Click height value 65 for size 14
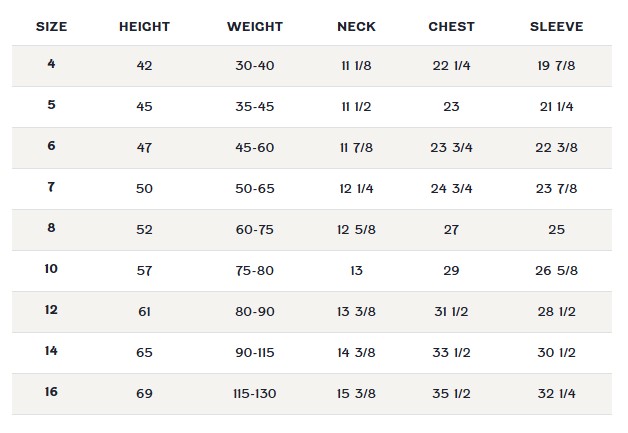This screenshot has width=628, height=433. point(144,353)
